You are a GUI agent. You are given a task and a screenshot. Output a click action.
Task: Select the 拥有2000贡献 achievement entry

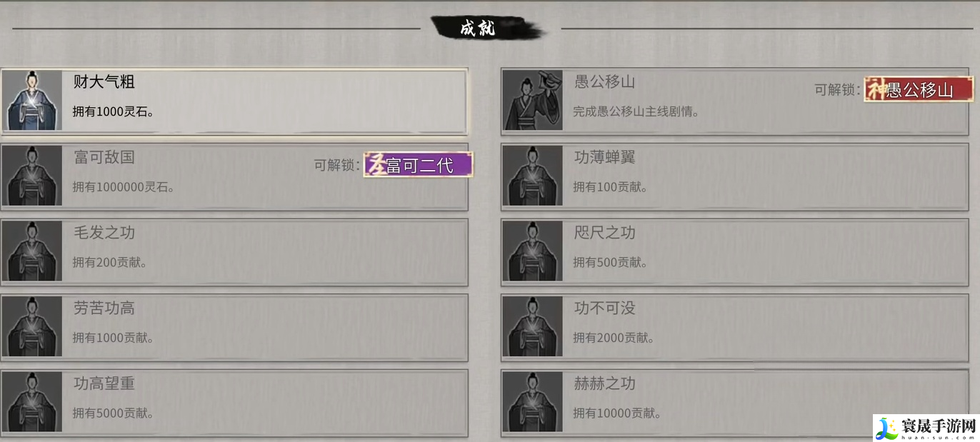click(734, 328)
